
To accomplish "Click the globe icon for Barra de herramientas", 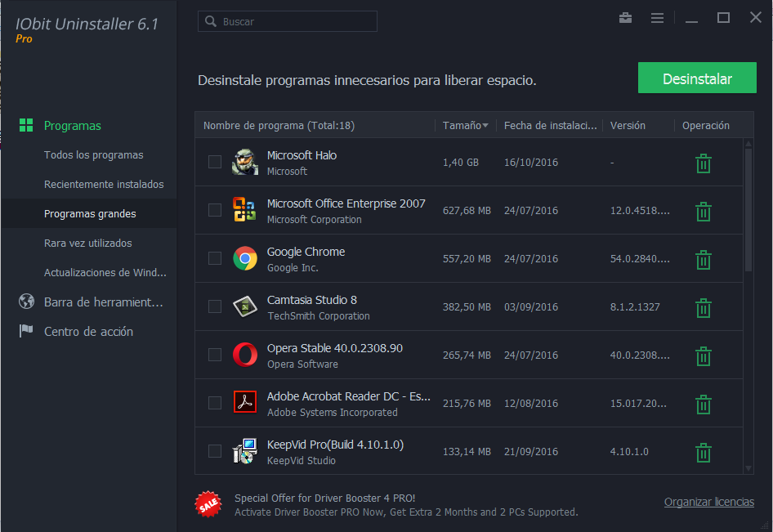I will tap(27, 301).
